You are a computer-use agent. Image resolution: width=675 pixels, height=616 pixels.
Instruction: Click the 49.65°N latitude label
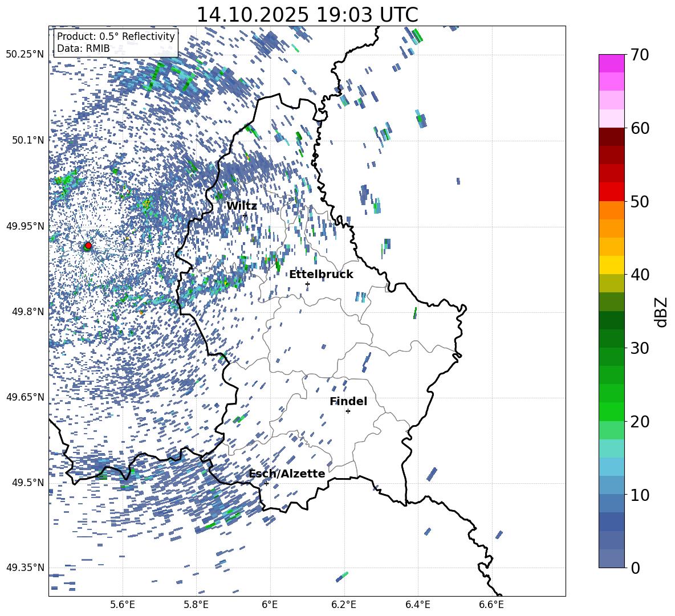[25, 397]
